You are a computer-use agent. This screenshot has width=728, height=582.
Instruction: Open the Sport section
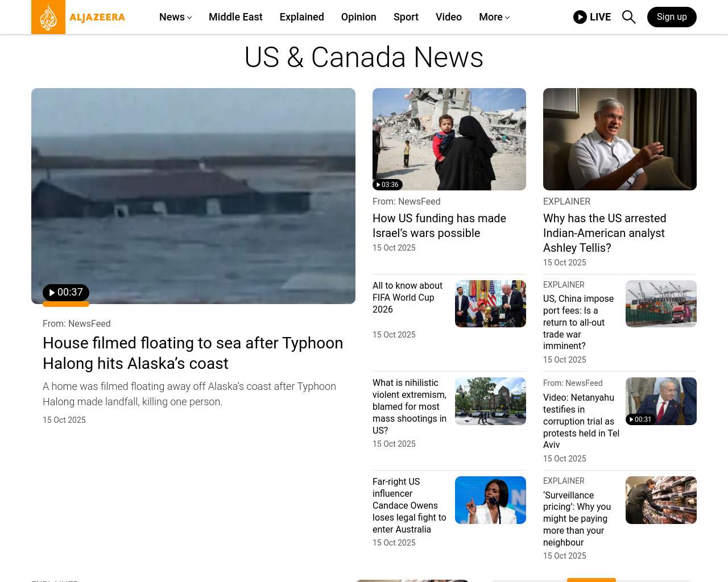click(x=406, y=17)
